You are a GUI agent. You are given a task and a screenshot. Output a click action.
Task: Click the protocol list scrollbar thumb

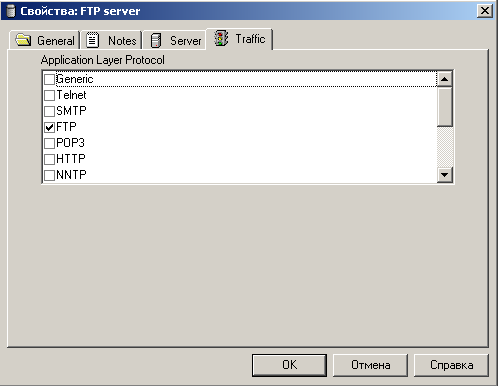tap(445, 107)
